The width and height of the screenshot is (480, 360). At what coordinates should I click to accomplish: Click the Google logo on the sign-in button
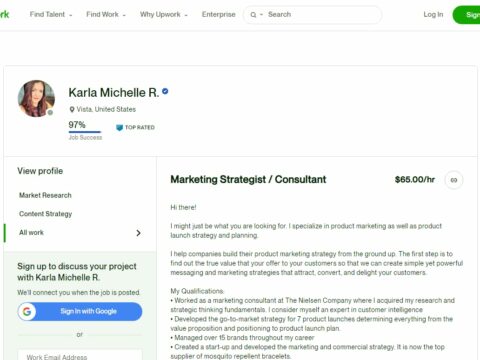point(27,312)
